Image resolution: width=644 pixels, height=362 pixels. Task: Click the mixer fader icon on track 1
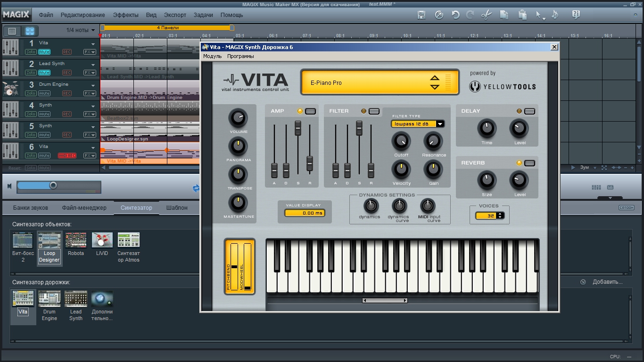pos(10,47)
